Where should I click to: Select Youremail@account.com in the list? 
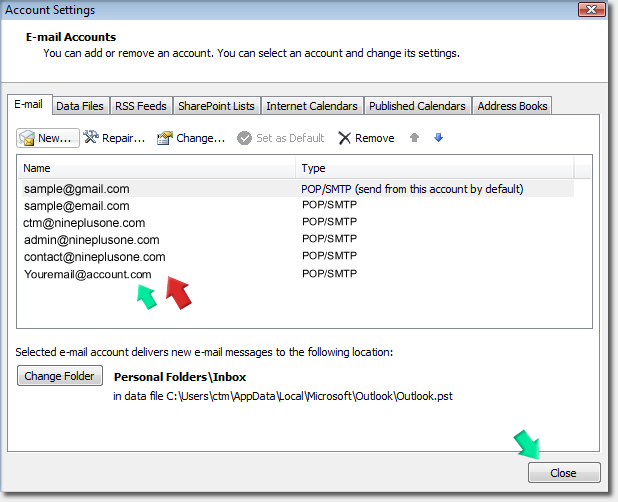(x=87, y=273)
